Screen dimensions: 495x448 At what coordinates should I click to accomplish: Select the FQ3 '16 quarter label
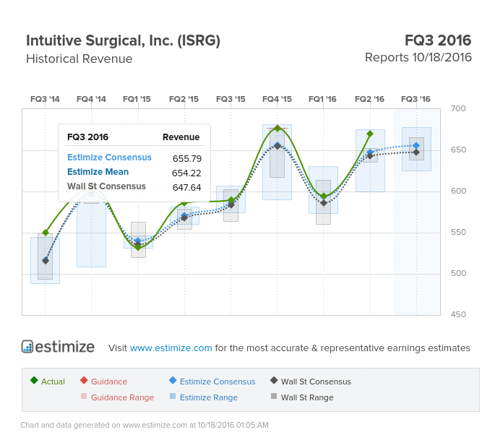416,99
